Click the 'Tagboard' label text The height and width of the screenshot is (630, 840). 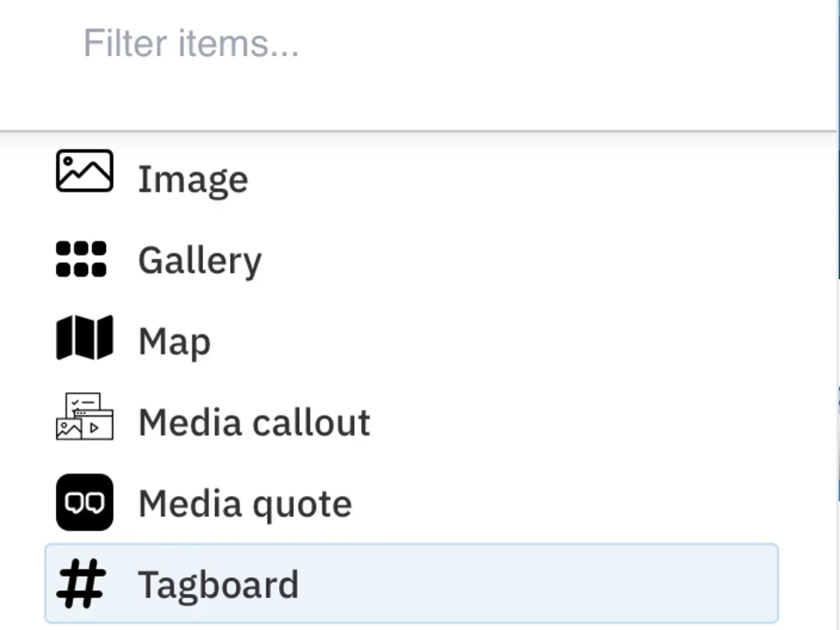pyautogui.click(x=218, y=584)
